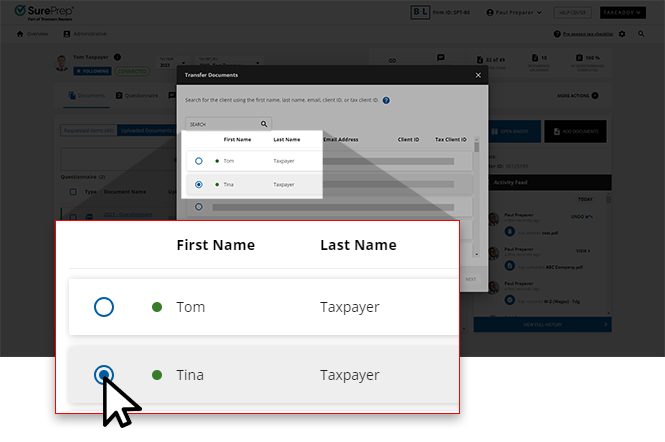Click the Tax Client ID column header

click(x=450, y=140)
